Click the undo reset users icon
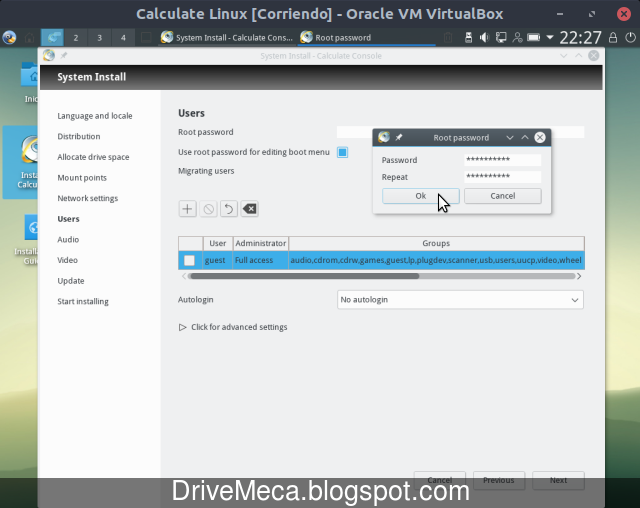Image resolution: width=640 pixels, height=508 pixels. point(229,209)
